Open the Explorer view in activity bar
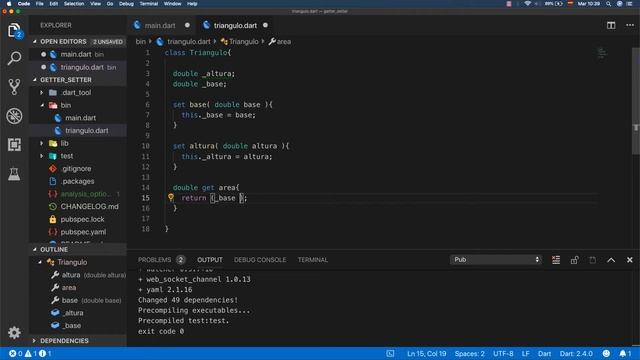This screenshot has width=640, height=360. [14, 31]
